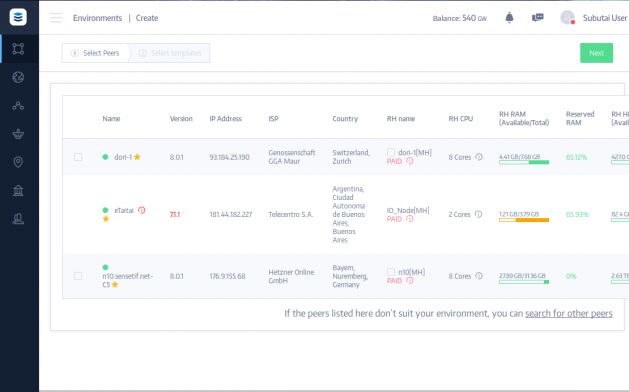Click the Create breadcrumb

(147, 18)
